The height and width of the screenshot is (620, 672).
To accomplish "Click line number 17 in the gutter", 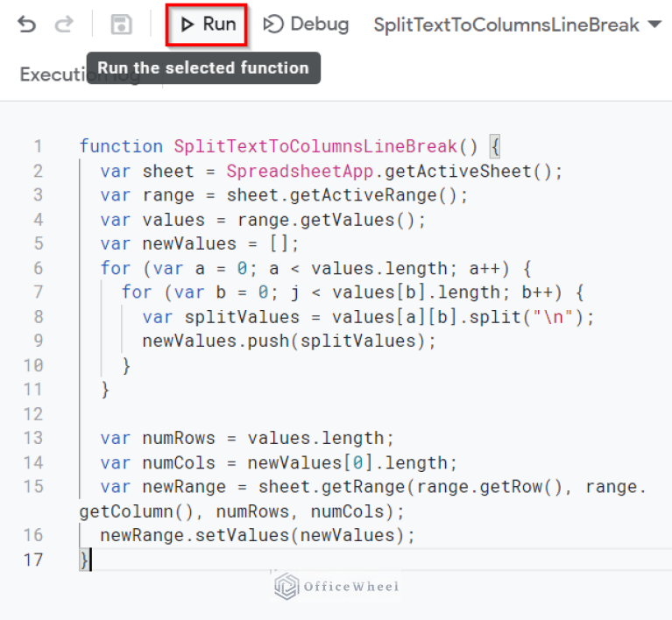I will tap(33, 560).
